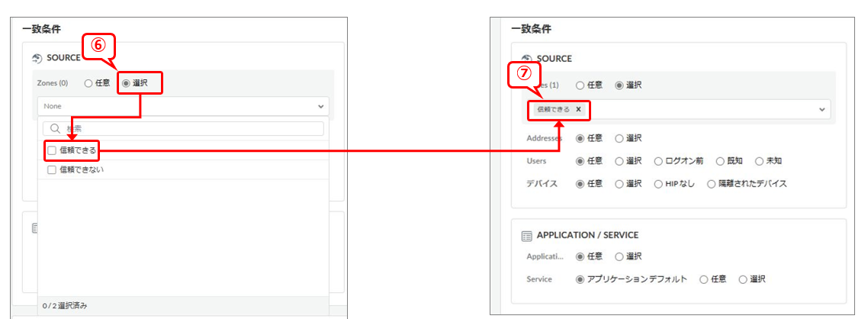Check the 信頼できる checkbox in zone list

52,150
